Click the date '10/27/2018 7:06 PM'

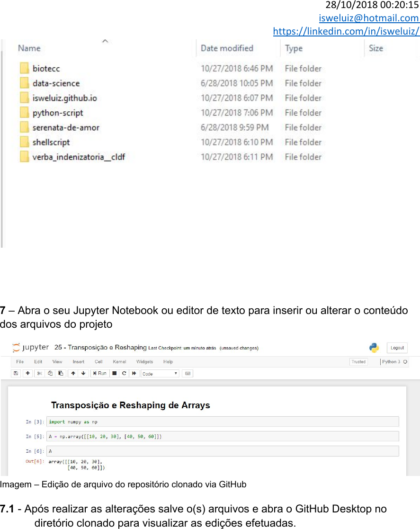tap(237, 113)
